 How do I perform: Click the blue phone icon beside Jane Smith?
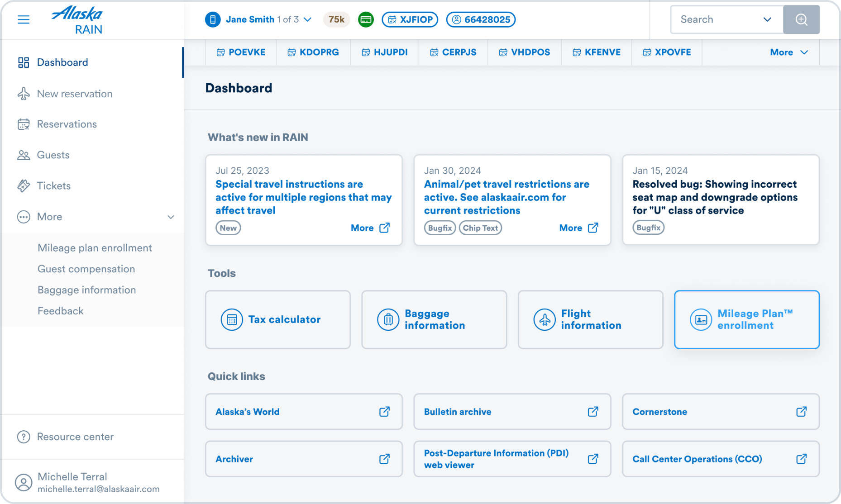213,19
